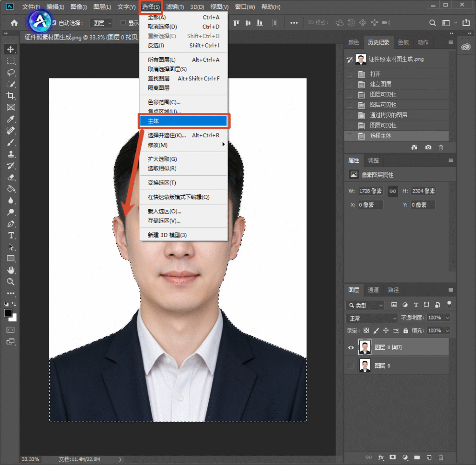Select the Pen tool
Viewport: 476px width, 465px height.
(x=11, y=224)
